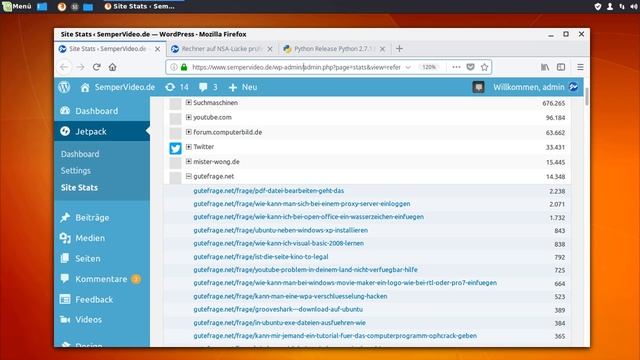Close the Rechner auf NSA-Lücke tab

click(x=270, y=49)
